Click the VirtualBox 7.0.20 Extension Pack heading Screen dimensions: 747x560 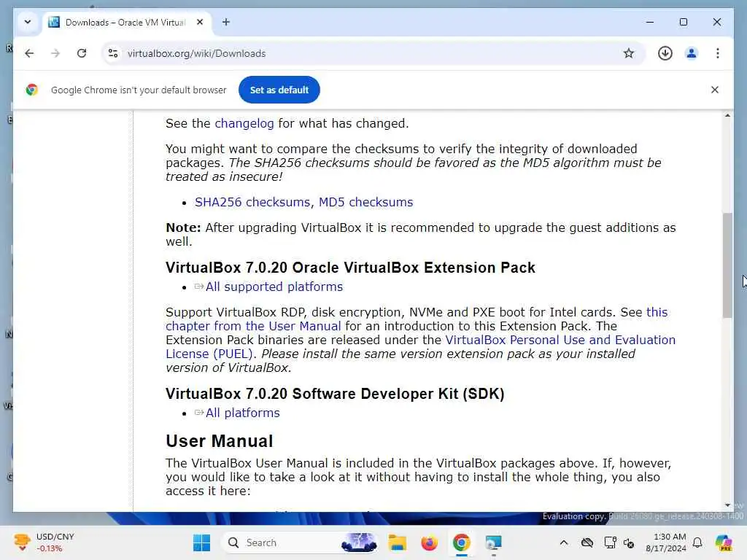pos(351,268)
